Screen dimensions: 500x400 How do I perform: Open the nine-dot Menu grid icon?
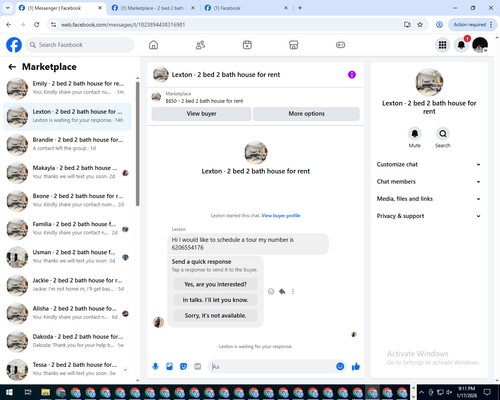click(x=442, y=45)
